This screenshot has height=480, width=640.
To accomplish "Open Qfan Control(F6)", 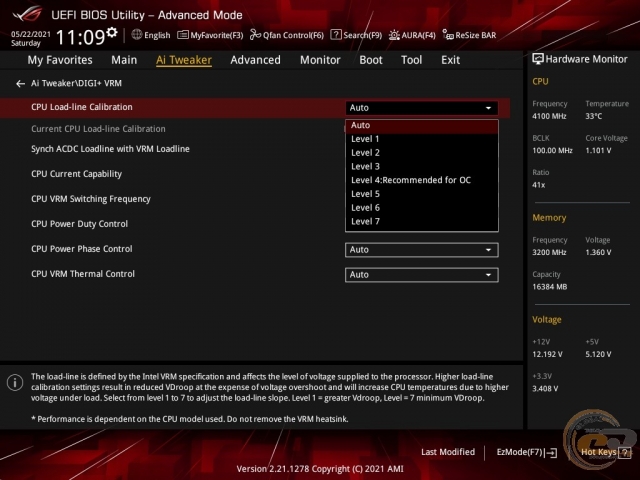I will click(x=287, y=35).
